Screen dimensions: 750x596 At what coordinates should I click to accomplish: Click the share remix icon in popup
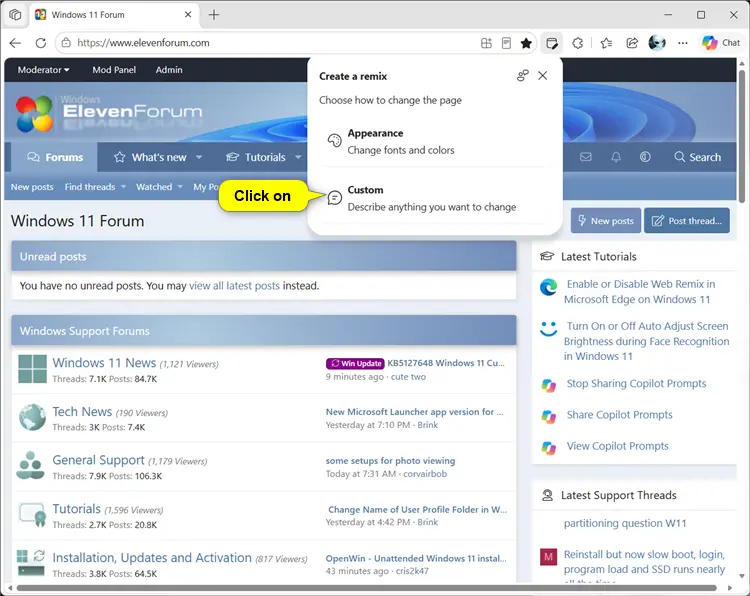coord(522,76)
